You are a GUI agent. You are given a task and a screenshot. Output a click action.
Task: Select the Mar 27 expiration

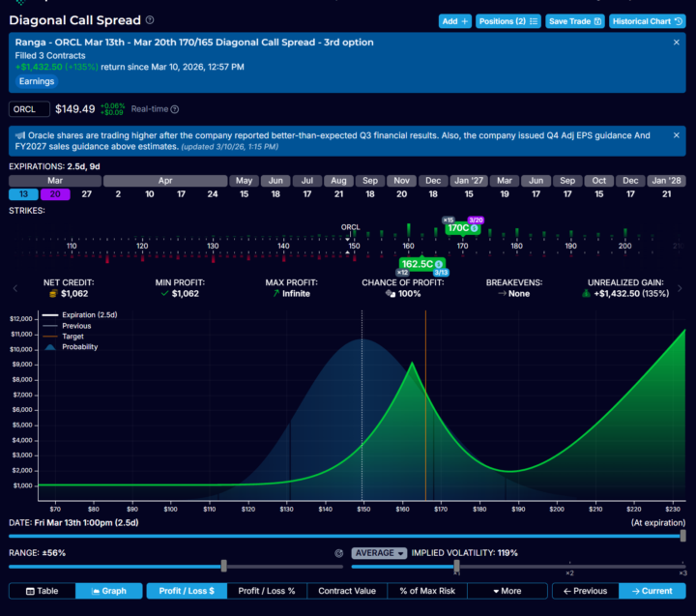coord(87,194)
